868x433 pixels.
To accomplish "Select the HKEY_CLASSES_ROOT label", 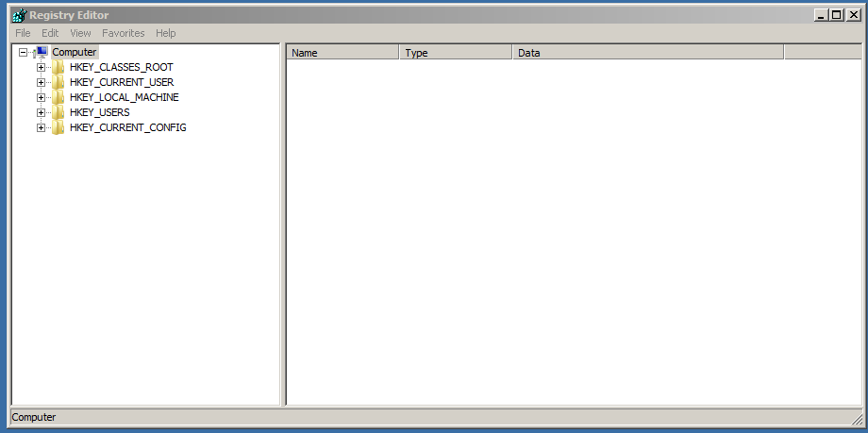I will 121,68.
